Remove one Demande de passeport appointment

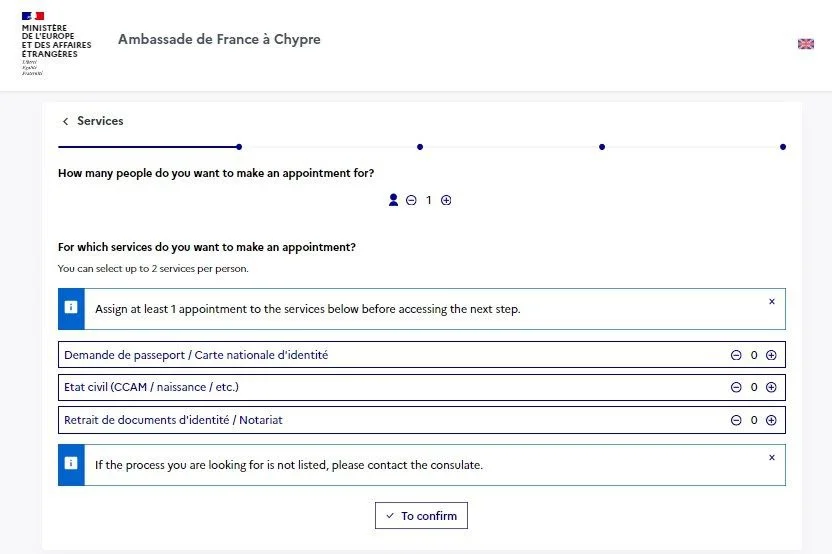736,355
